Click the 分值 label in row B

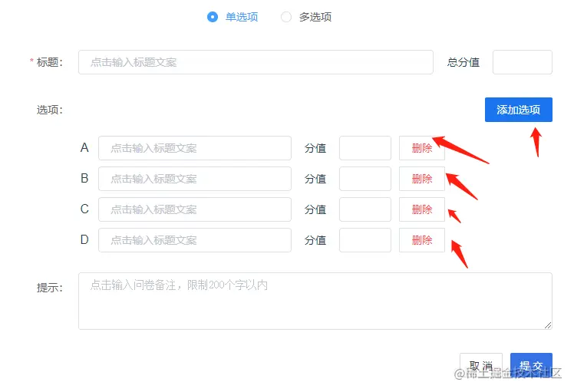pyautogui.click(x=315, y=179)
